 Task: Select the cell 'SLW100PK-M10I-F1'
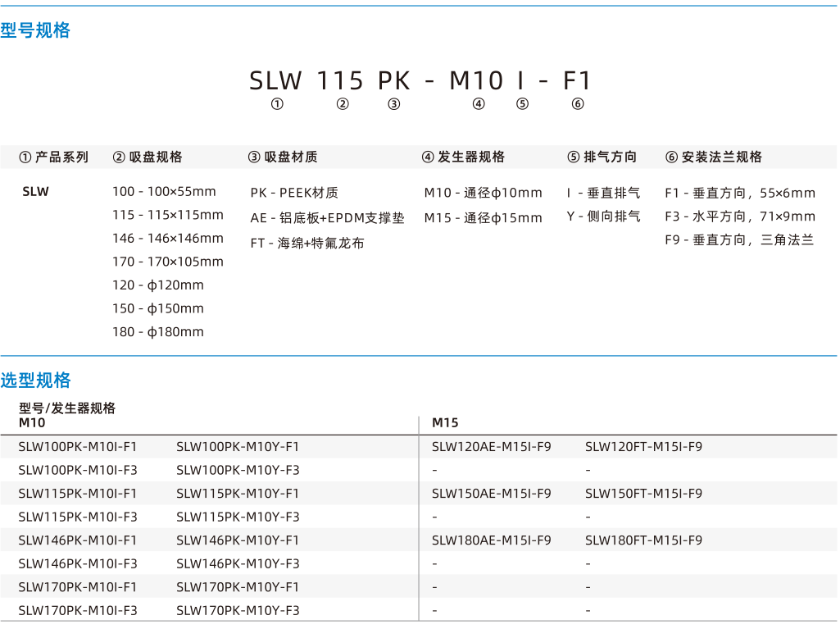point(78,447)
